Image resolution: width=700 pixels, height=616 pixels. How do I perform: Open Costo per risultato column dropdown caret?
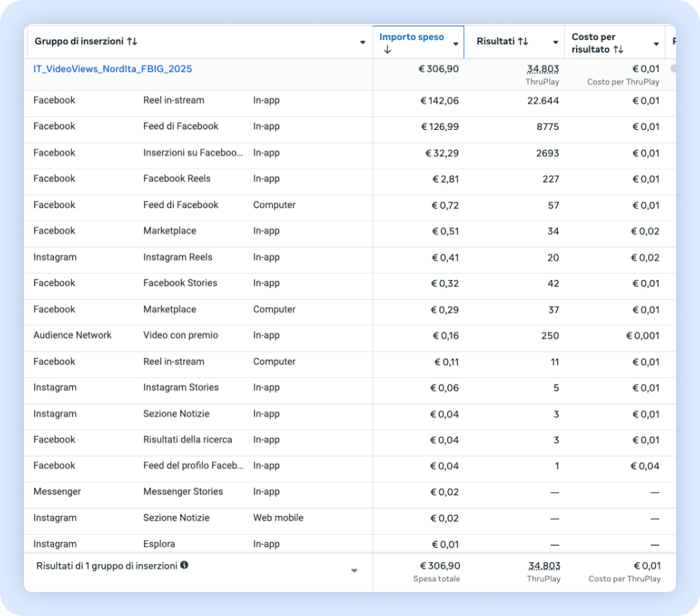(x=656, y=43)
